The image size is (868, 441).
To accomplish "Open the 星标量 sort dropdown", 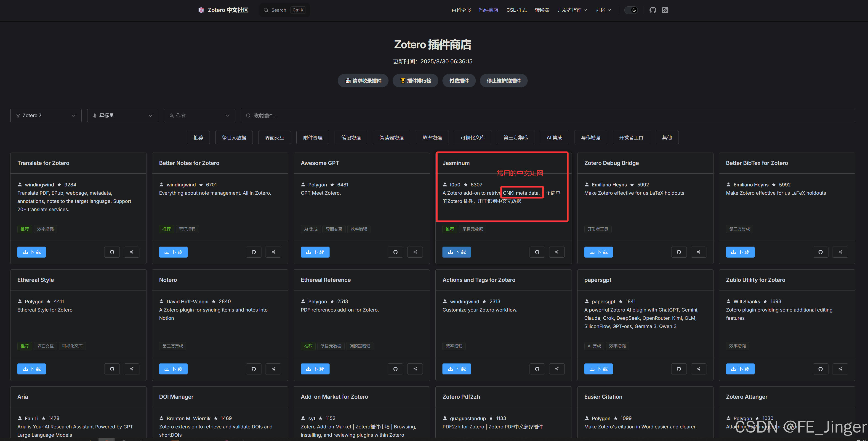I will tap(123, 115).
